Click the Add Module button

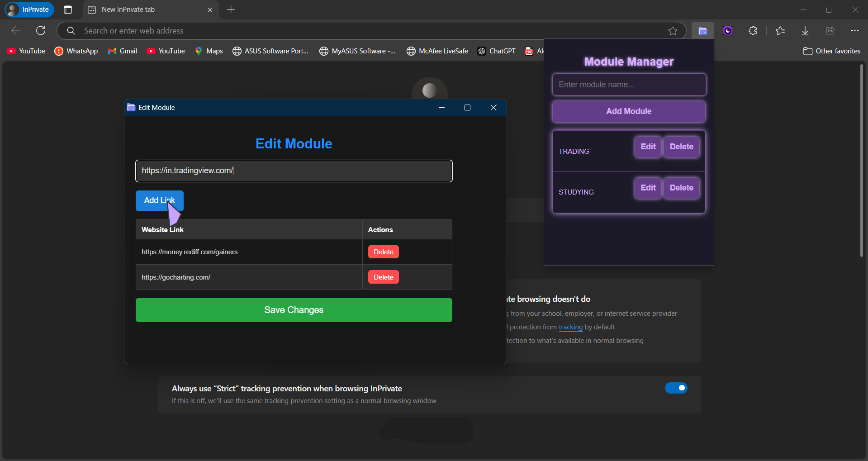tap(628, 111)
